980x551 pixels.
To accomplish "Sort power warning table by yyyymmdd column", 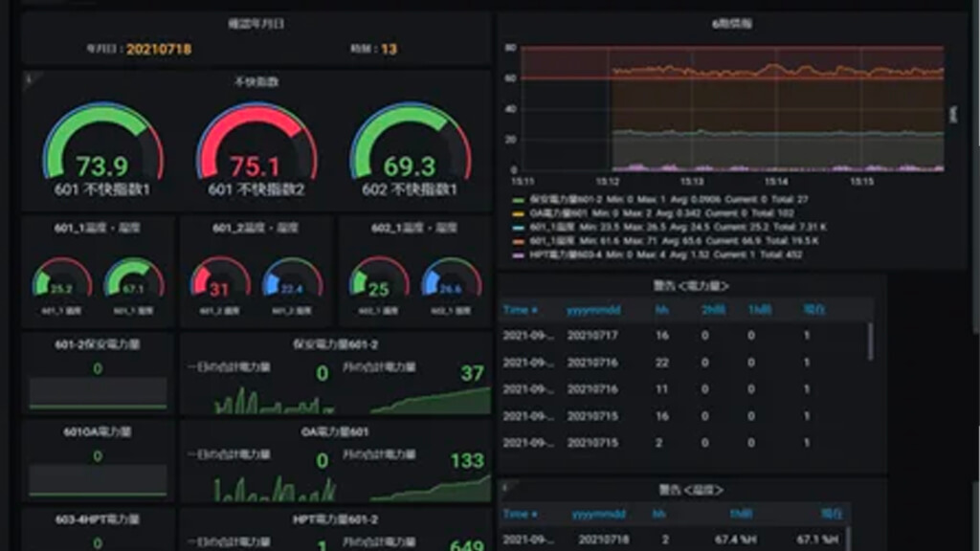I will [592, 310].
